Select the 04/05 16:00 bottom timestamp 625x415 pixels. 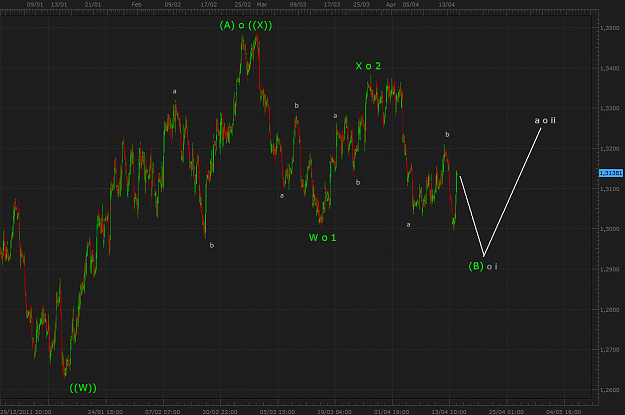tap(564, 411)
